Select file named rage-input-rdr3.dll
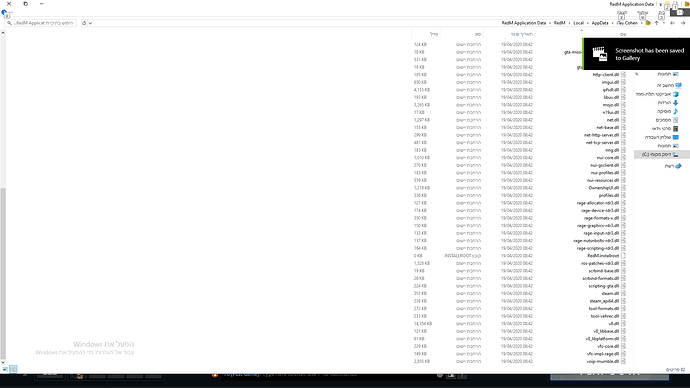690x388 pixels. [601, 233]
